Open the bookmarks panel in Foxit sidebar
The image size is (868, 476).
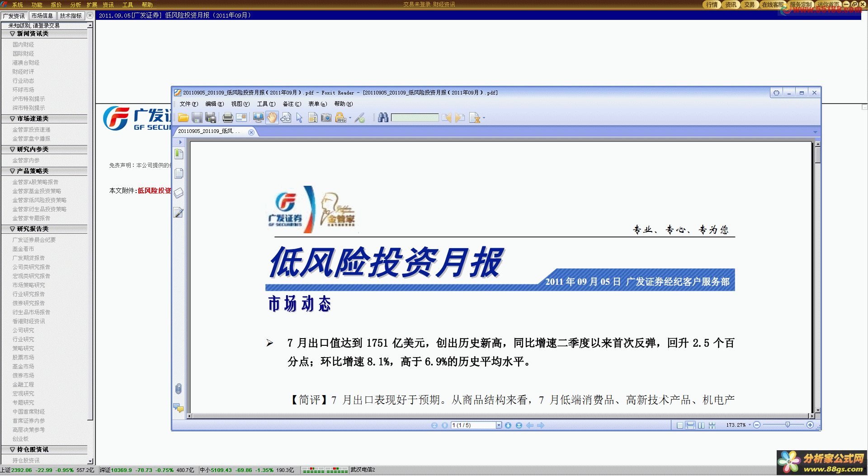tap(179, 154)
